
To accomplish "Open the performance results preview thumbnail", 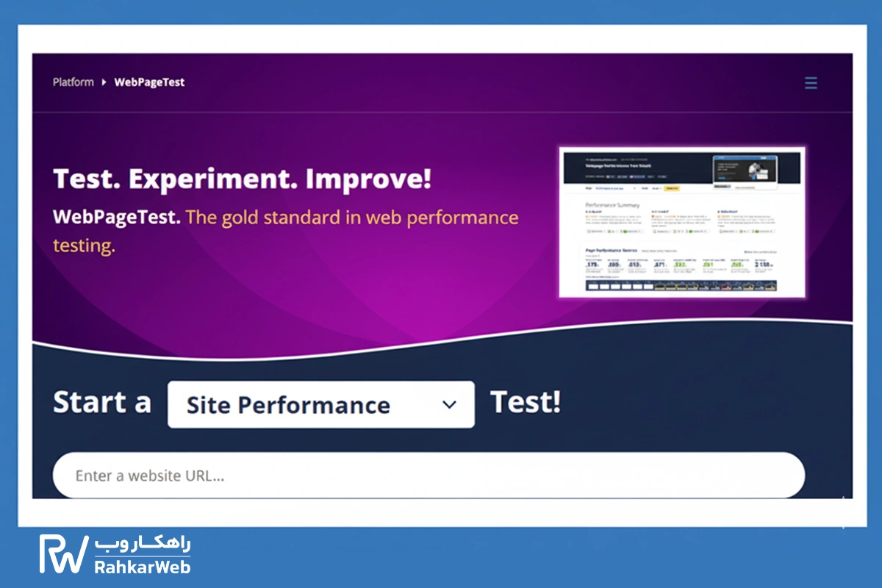I will pos(682,222).
